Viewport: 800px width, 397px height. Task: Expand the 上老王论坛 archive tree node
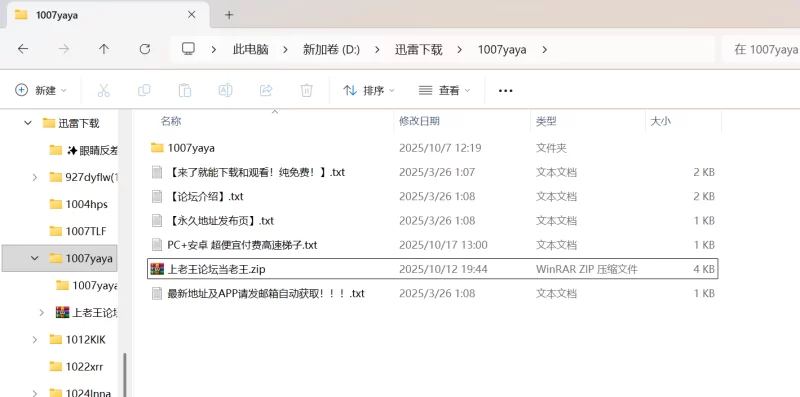(x=42, y=312)
